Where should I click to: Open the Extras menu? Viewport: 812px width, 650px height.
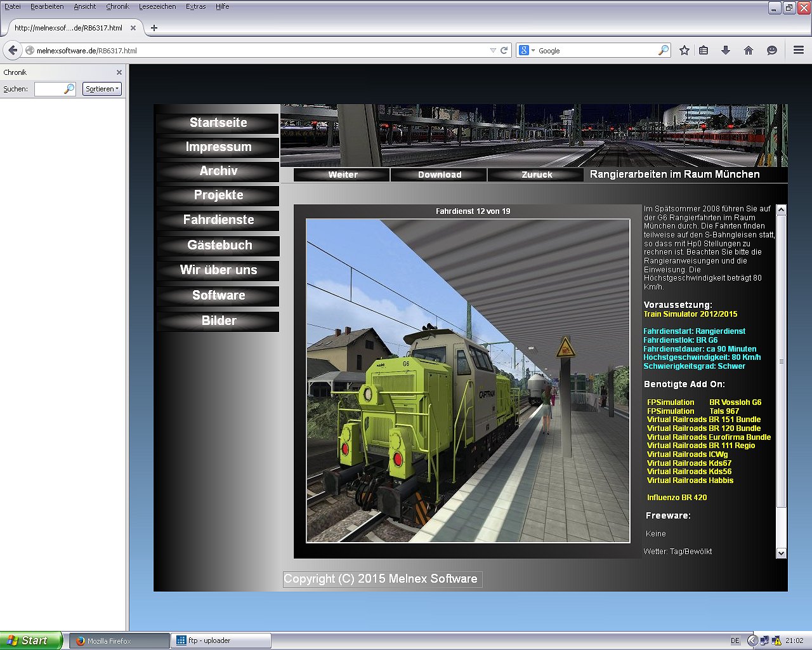[x=196, y=6]
